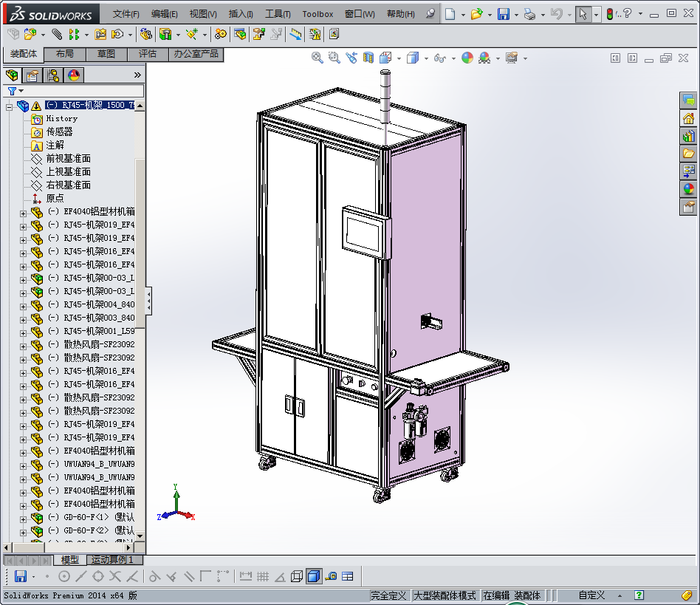Click the Design Library icon in task pane

[688, 136]
